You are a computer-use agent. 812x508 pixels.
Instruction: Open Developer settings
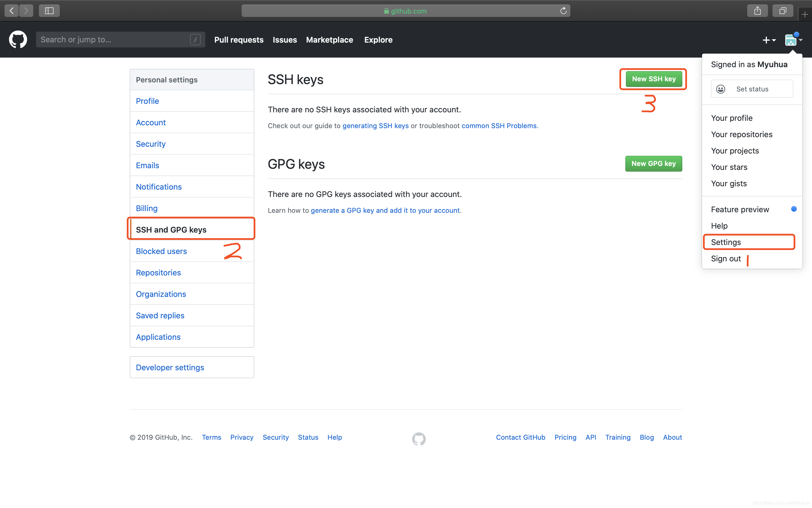[x=192, y=367]
